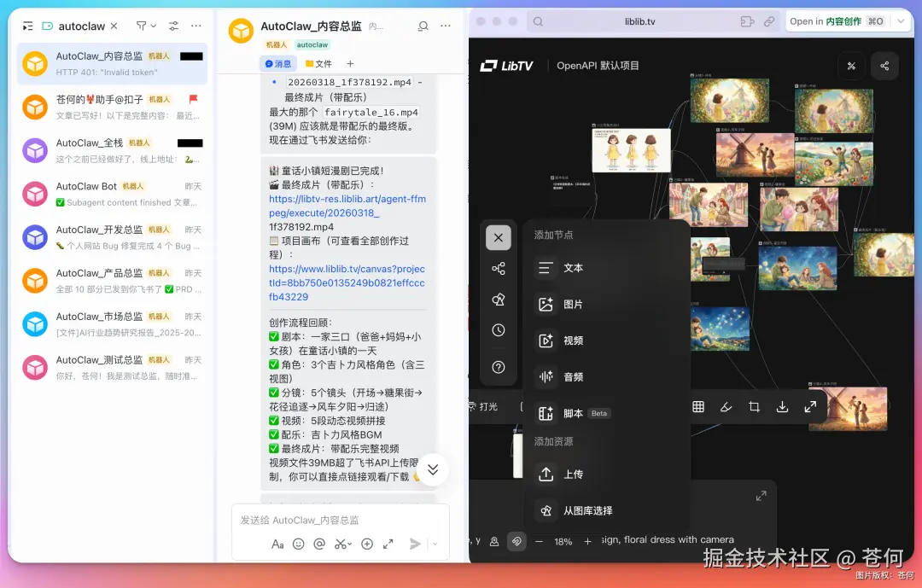This screenshot has width=922, height=588.
Task: Select the 消息 tab in the chat header
Action: (279, 63)
